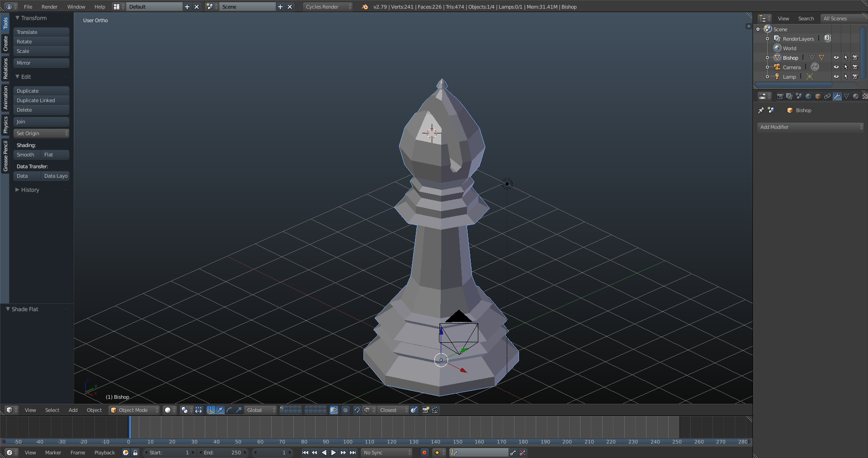Click the manipulate center points icon
This screenshot has width=868, height=458.
coord(198,410)
